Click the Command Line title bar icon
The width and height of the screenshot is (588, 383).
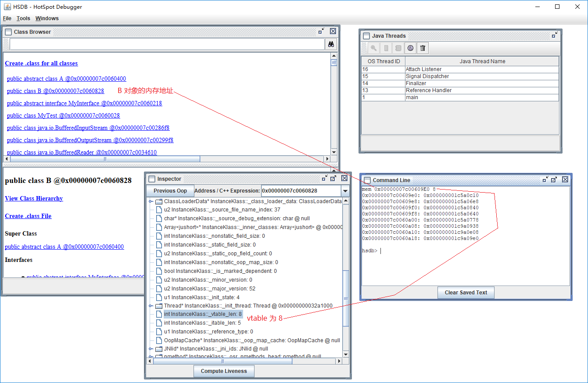click(367, 180)
